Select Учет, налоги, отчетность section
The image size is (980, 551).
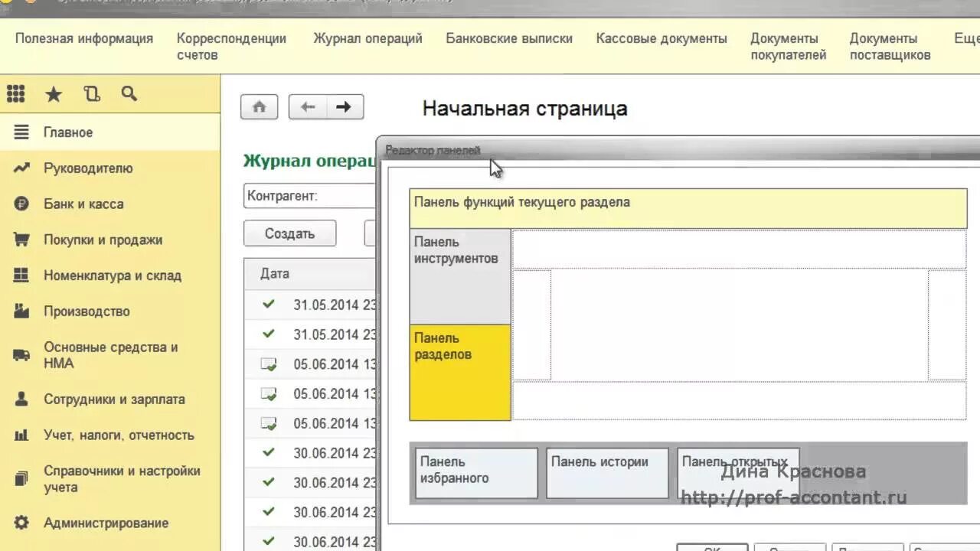(110, 435)
